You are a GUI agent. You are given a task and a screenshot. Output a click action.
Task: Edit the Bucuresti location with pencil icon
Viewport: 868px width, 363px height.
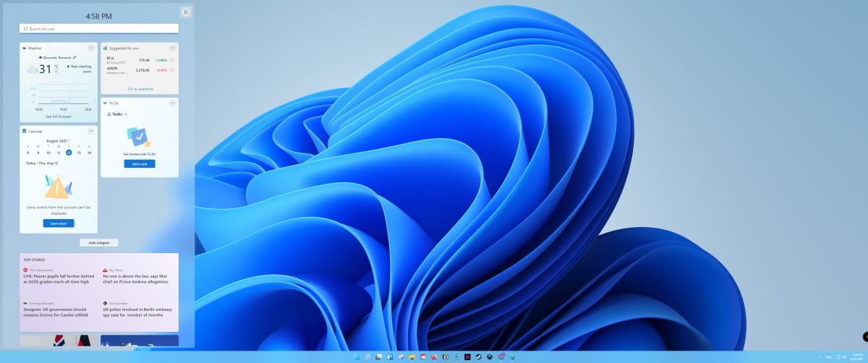[x=75, y=57]
